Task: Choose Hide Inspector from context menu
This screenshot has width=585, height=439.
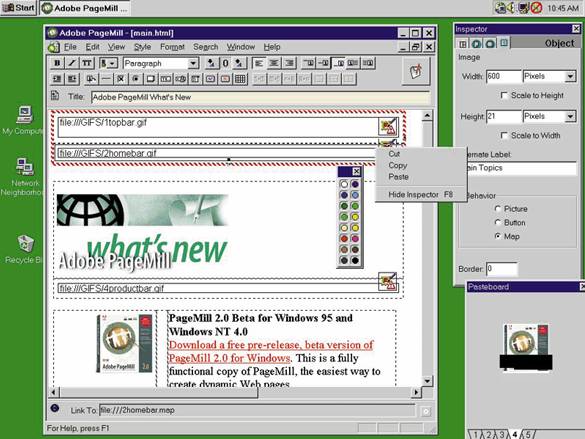Action: point(420,195)
